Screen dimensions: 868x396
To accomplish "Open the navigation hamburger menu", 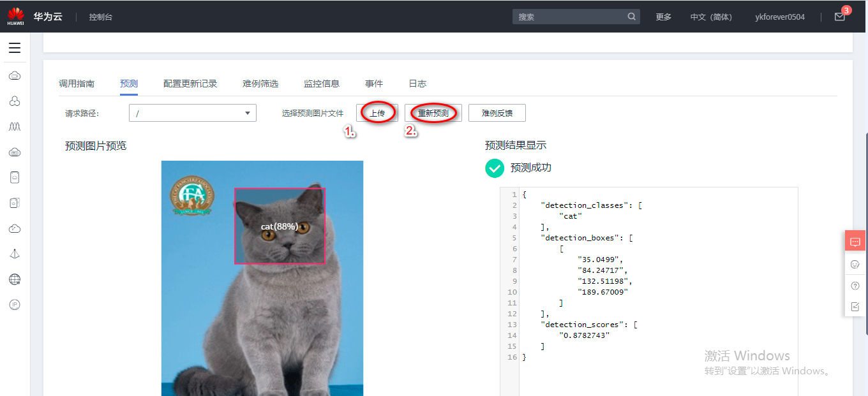I will click(x=15, y=48).
